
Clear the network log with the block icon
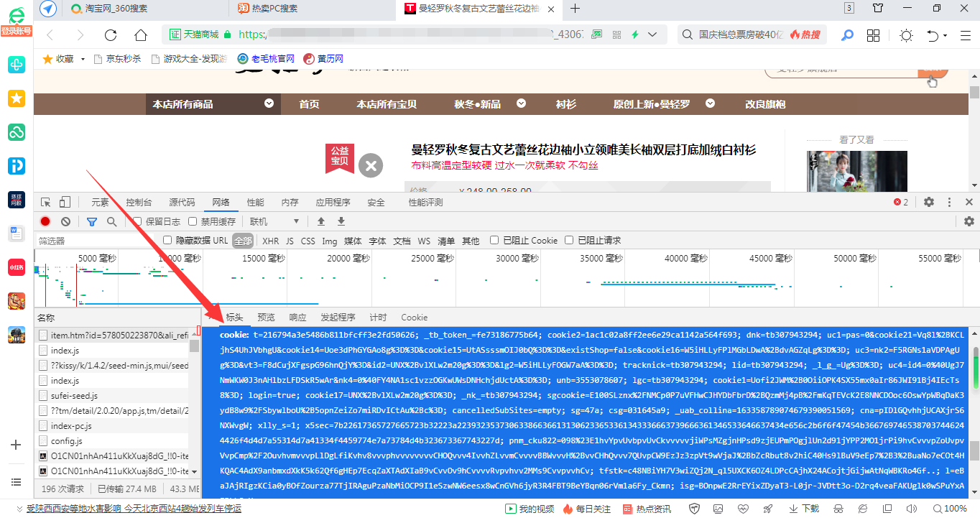(66, 221)
